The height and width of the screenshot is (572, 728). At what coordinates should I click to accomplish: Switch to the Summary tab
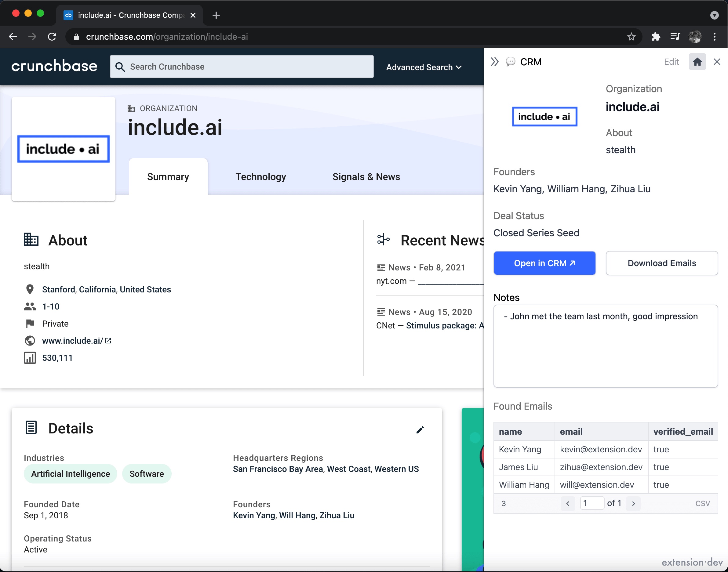click(x=168, y=176)
